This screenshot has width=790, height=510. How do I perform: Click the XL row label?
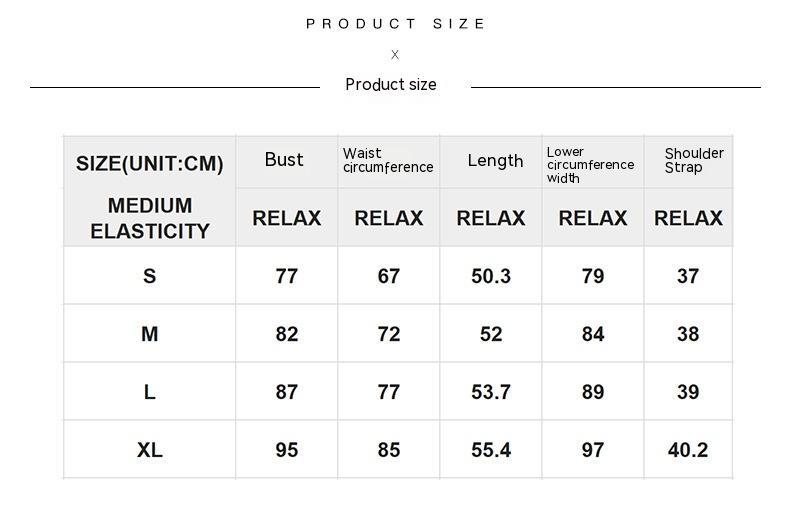[x=150, y=450]
